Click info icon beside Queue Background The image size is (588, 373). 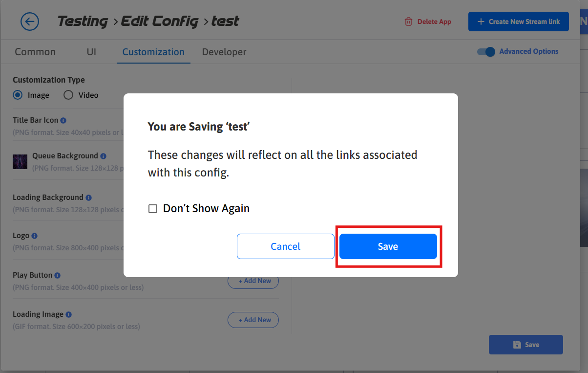click(103, 156)
